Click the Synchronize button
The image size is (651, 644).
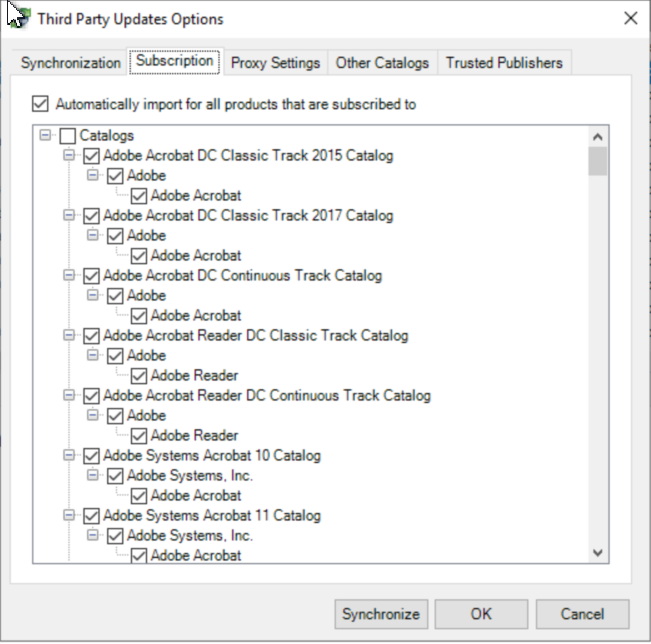point(381,614)
